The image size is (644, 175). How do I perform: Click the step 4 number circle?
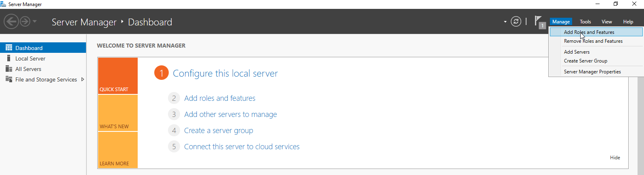[174, 130]
